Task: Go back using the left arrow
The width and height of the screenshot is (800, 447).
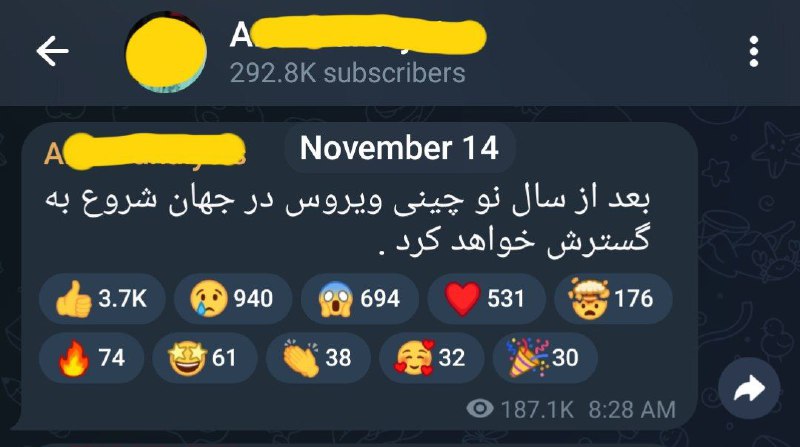Action: pyautogui.click(x=52, y=51)
